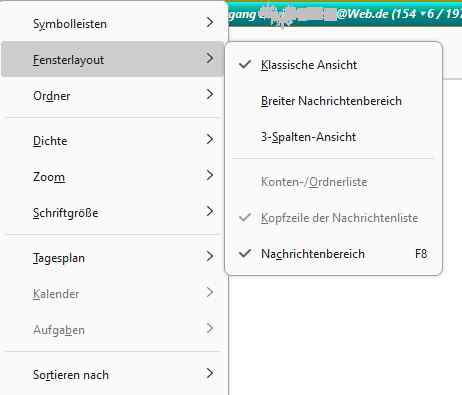Click chevron icon next to Fensterlayout
Image resolution: width=462 pixels, height=395 pixels.
point(210,58)
